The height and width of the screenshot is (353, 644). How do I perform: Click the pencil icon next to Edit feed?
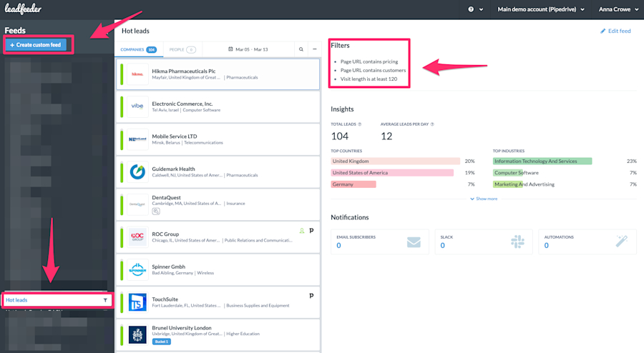click(x=603, y=31)
